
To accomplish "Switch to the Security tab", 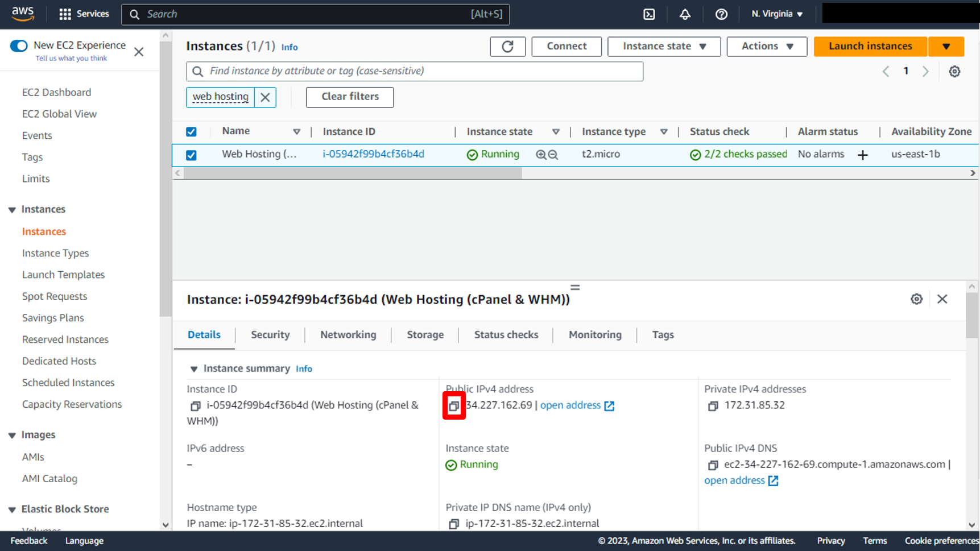I will [270, 335].
